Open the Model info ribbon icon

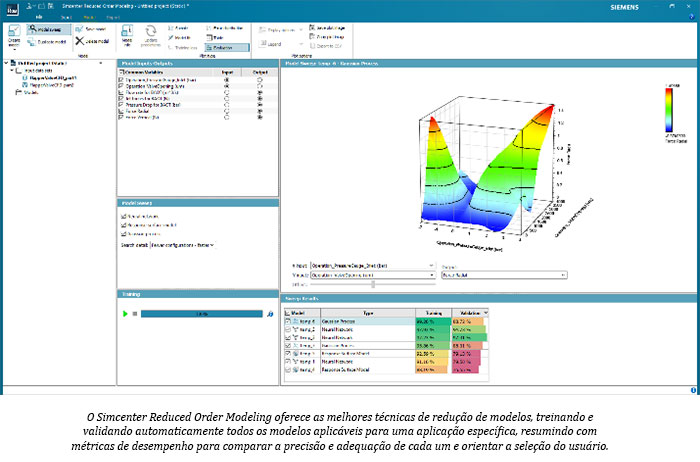point(127,31)
